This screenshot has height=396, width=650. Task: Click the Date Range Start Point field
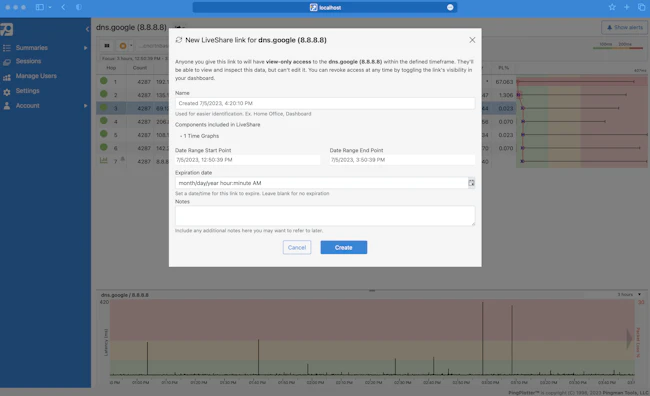coord(247,160)
